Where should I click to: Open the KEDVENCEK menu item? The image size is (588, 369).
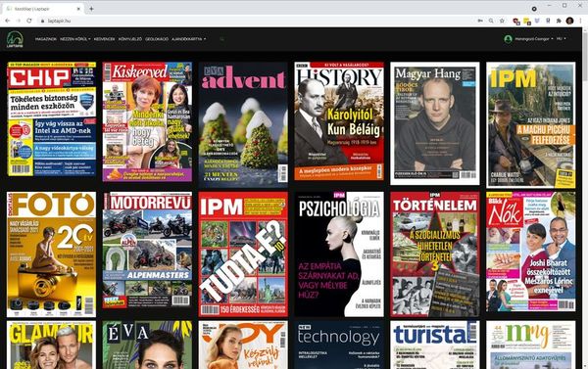(x=104, y=39)
